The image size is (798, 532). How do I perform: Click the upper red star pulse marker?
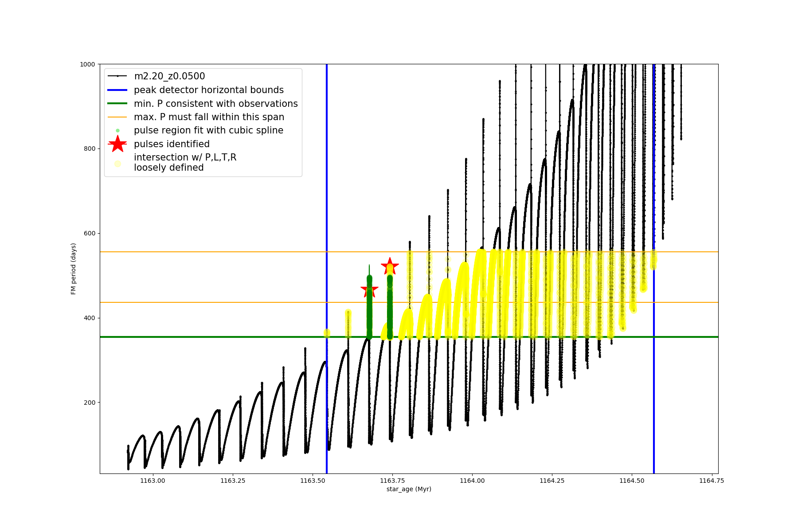tap(390, 266)
